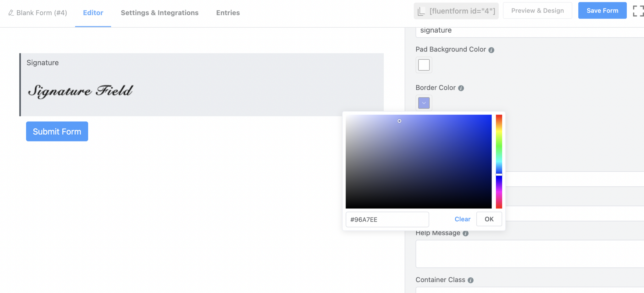Open the Entries tab
Viewport: 644px width, 293px height.
[x=228, y=13]
